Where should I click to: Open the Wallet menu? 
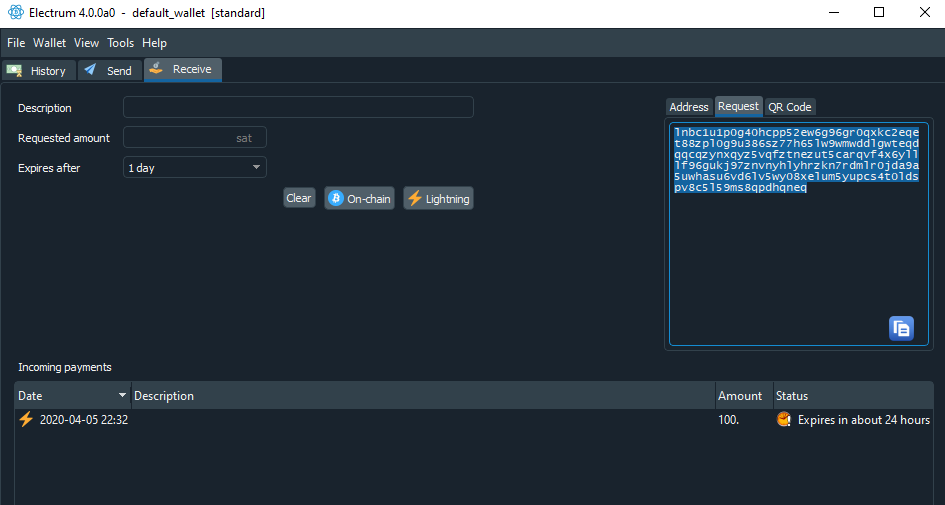[x=49, y=43]
